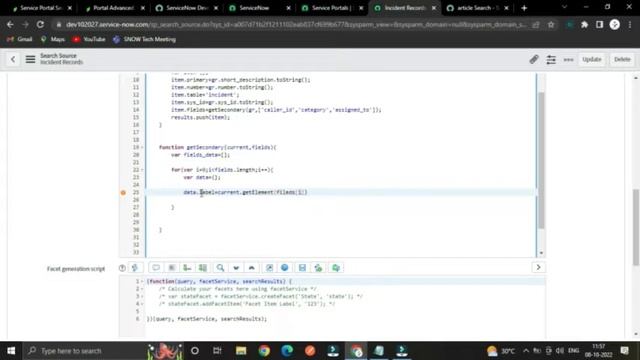Toggle full screen icon in script toolbar
Viewport: 640px width, 360px height.
(269, 268)
